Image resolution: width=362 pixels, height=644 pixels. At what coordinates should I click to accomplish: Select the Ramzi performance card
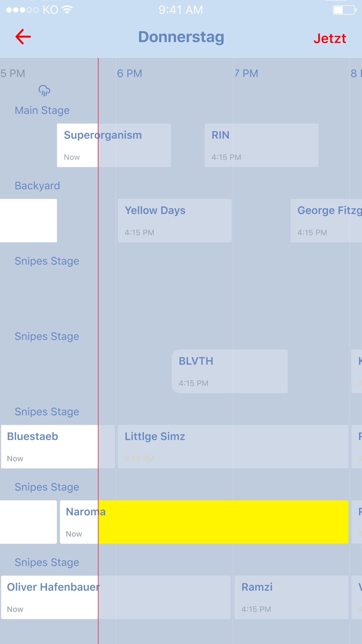tap(291, 597)
